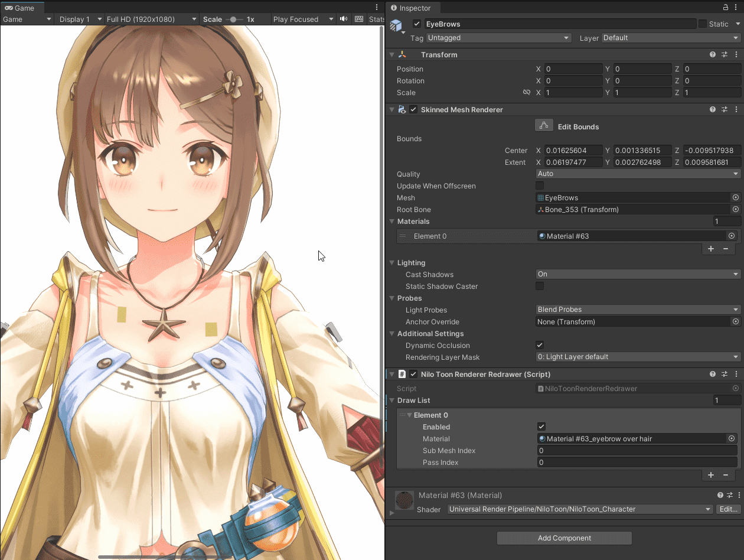Pick Root Bone with object picker
The image size is (744, 560).
pyautogui.click(x=736, y=210)
